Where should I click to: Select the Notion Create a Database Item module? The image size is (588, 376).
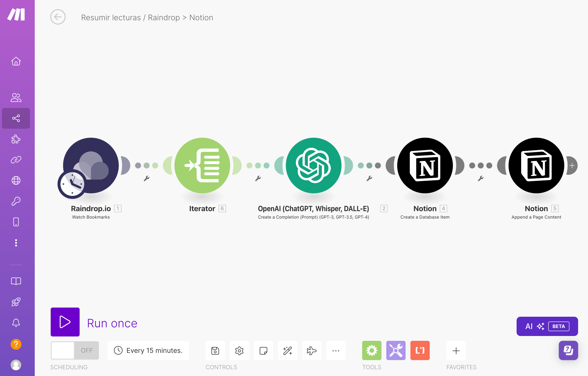[x=425, y=166]
